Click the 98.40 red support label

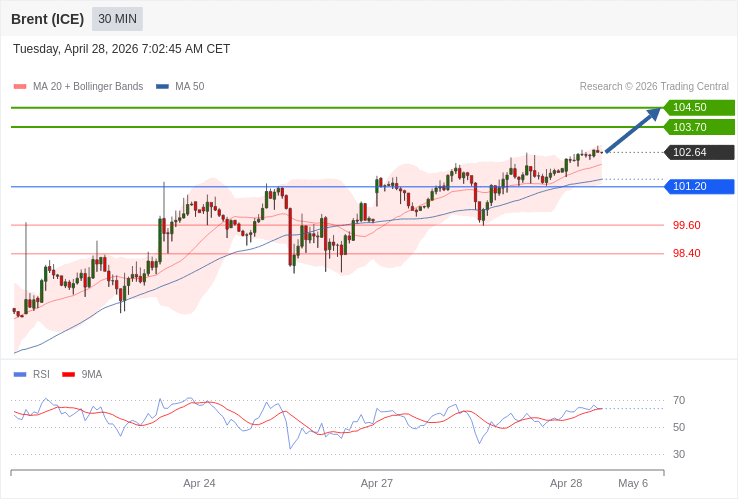(686, 254)
